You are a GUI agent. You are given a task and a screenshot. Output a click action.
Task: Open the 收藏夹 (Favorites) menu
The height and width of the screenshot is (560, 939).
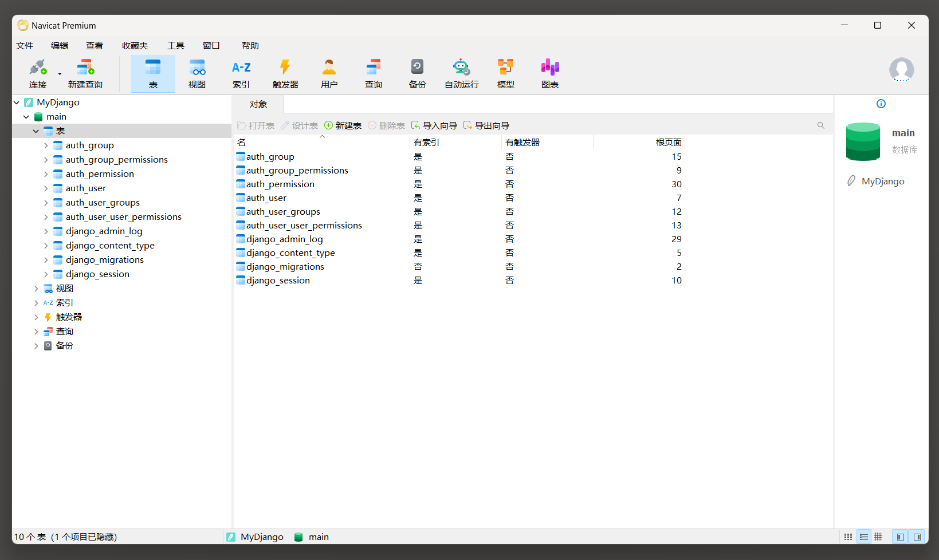tap(135, 45)
